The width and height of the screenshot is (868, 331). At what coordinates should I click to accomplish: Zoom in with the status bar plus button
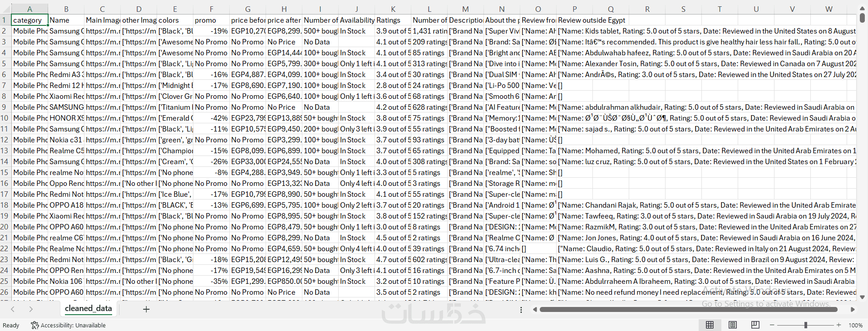point(839,325)
